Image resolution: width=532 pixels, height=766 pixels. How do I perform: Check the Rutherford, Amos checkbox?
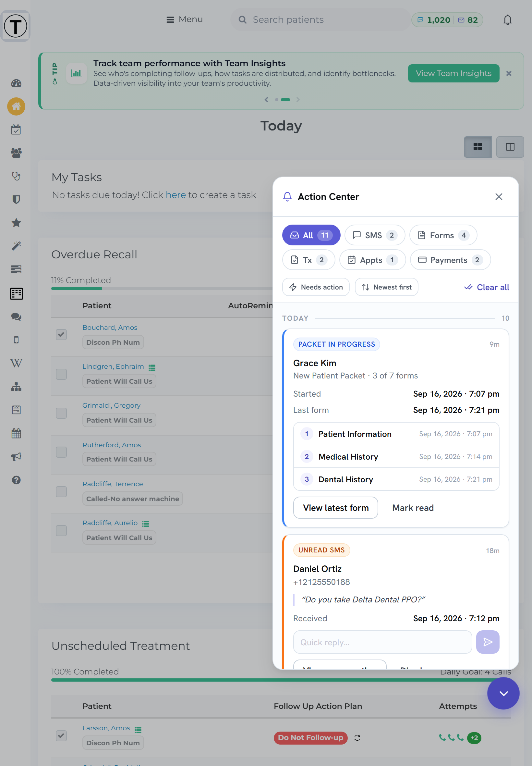[61, 452]
